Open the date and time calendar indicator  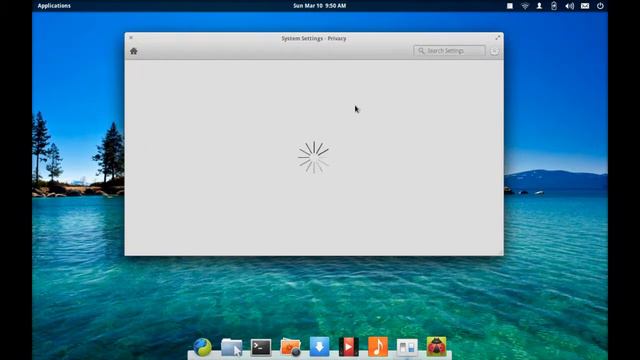pyautogui.click(x=320, y=6)
